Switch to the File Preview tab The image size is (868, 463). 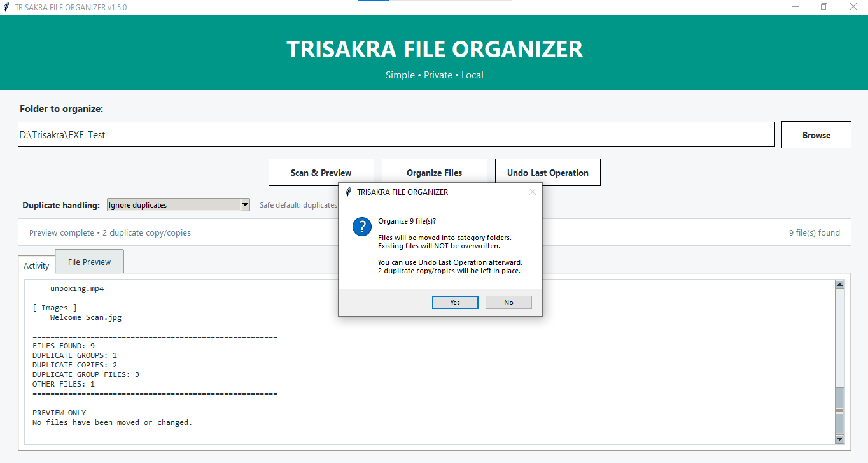tap(90, 262)
